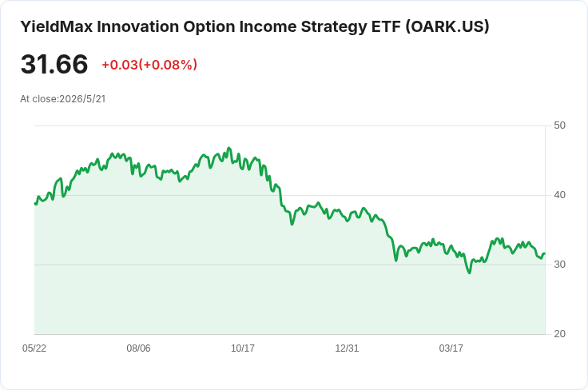Click the starting point of the price line

pos(35,204)
